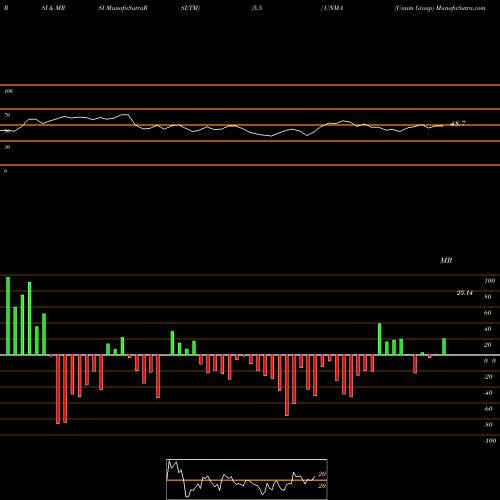The height and width of the screenshot is (500, 500).
Task: Click the MR value 25.14
Action: pyautogui.click(x=464, y=293)
